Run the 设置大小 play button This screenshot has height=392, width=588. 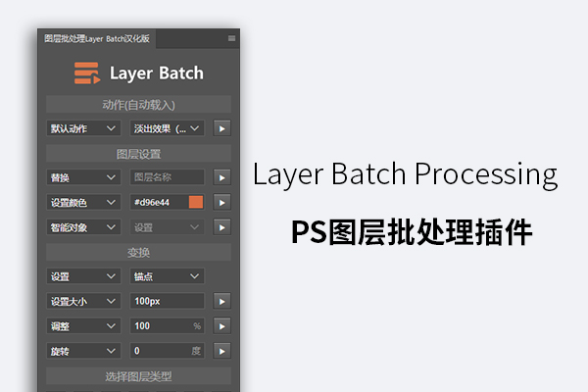click(221, 301)
